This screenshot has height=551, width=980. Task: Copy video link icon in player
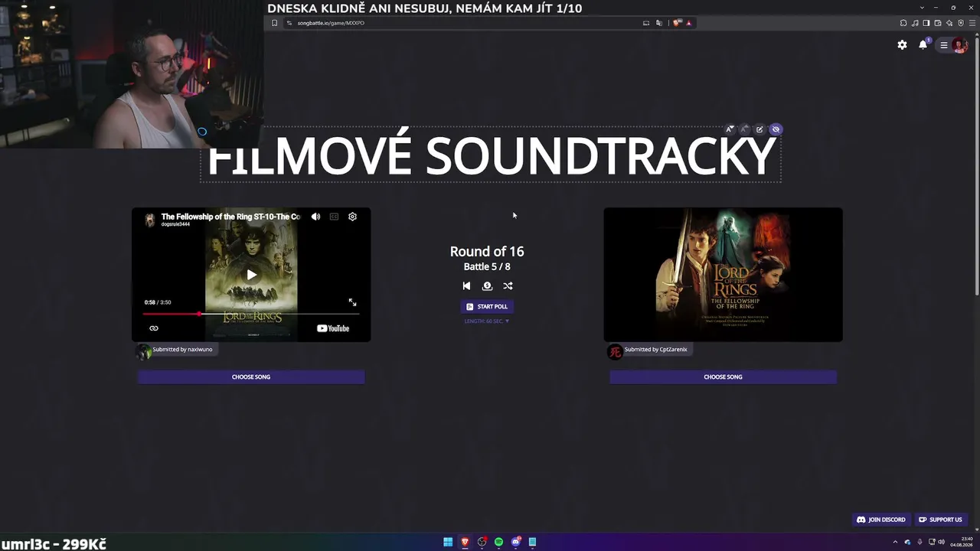[x=154, y=328]
